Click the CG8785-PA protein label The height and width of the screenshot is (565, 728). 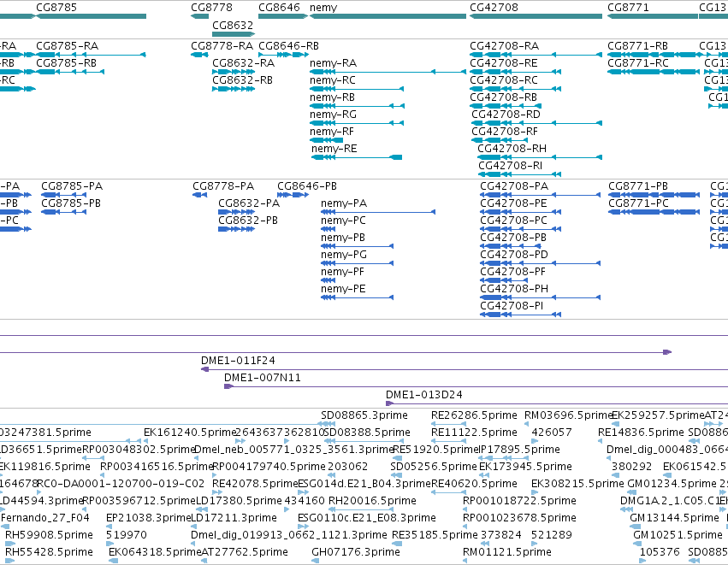coord(72,186)
